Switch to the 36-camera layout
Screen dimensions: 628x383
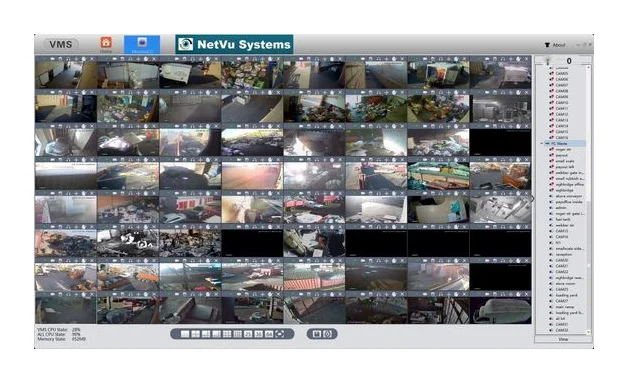tap(258, 334)
